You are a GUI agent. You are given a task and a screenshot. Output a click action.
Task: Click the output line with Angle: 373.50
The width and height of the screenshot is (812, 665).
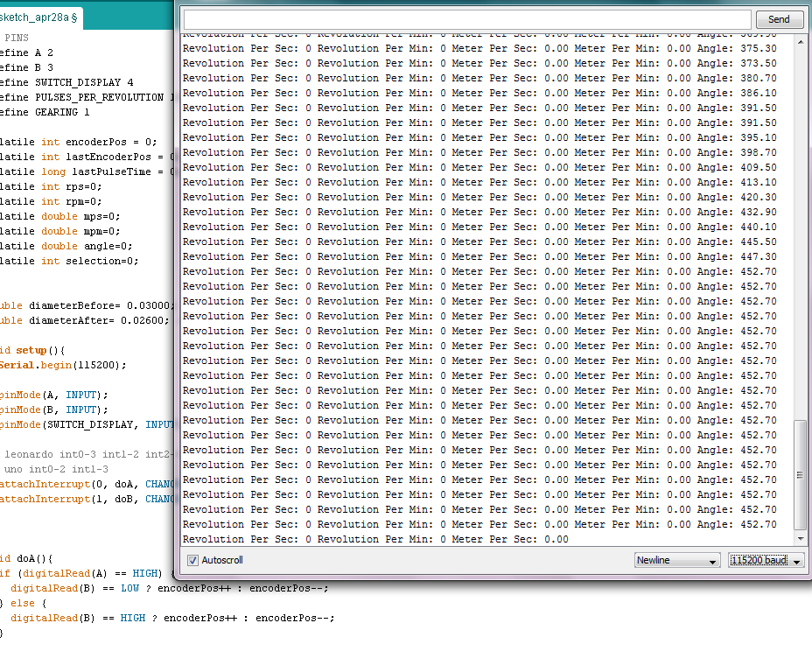(479, 63)
